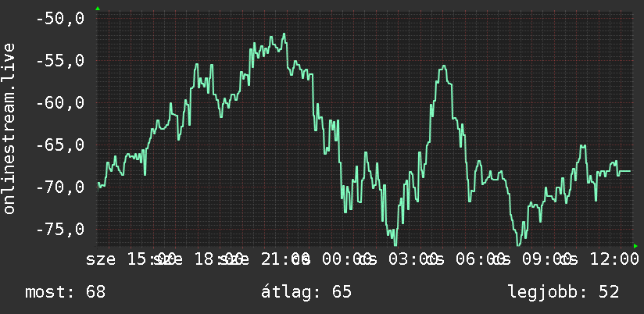Click the 'legjobb: 52' best value
Image resolution: width=644 pixels, height=314 pixels.
pos(563,292)
